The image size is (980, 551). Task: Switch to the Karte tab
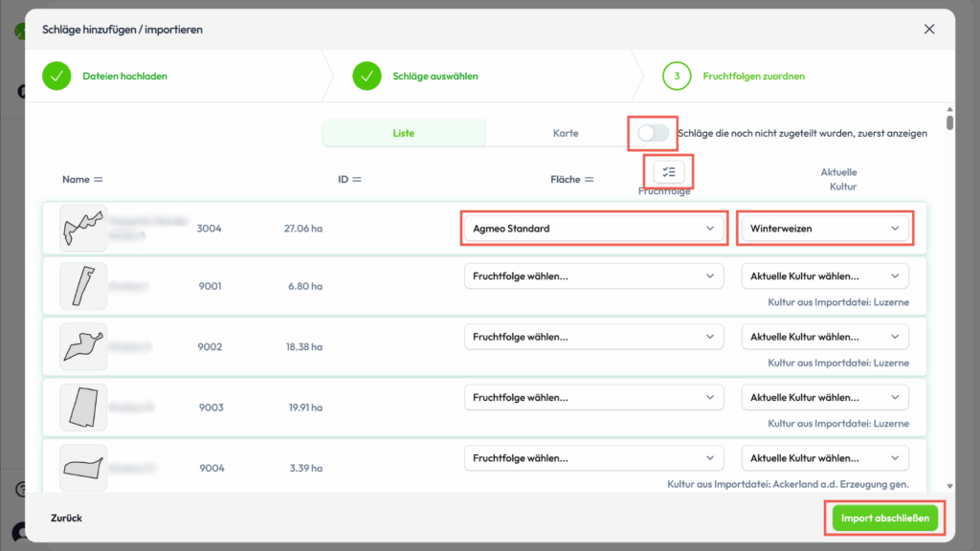(566, 133)
